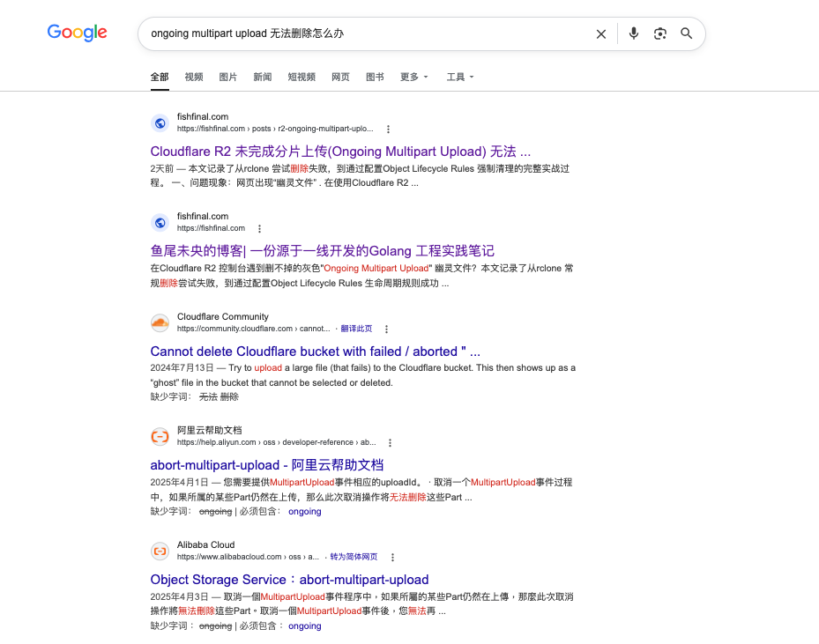Switch to the 图片 tab
Viewport: 819px width, 644px height.
click(x=228, y=77)
